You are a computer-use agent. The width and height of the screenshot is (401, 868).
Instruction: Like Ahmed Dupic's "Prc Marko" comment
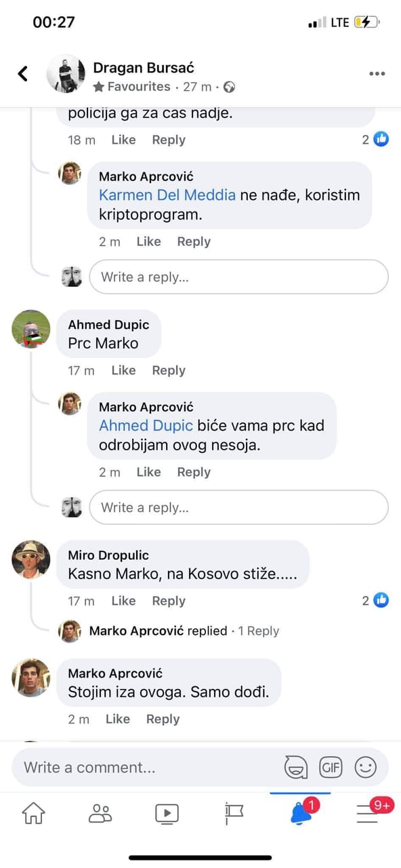tap(123, 370)
